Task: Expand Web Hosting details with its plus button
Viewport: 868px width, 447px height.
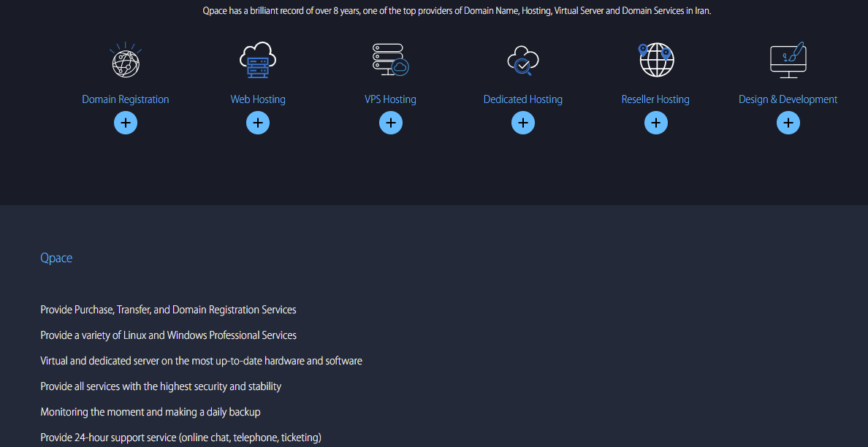Action: coord(258,123)
